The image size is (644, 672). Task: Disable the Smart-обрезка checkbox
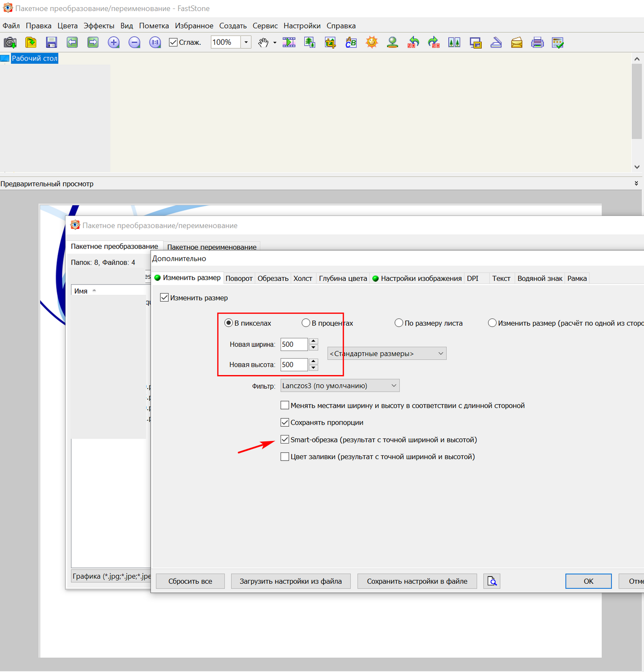(285, 439)
